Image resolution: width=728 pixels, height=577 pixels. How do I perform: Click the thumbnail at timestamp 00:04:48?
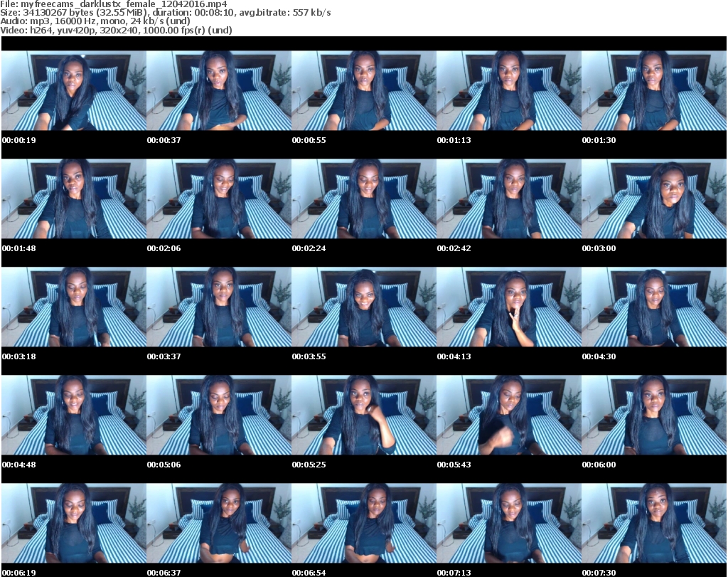tap(74, 415)
